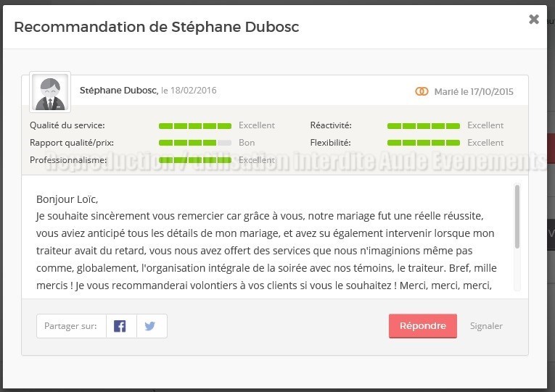Click the Partager sur label
The image size is (555, 392).
coord(70,326)
